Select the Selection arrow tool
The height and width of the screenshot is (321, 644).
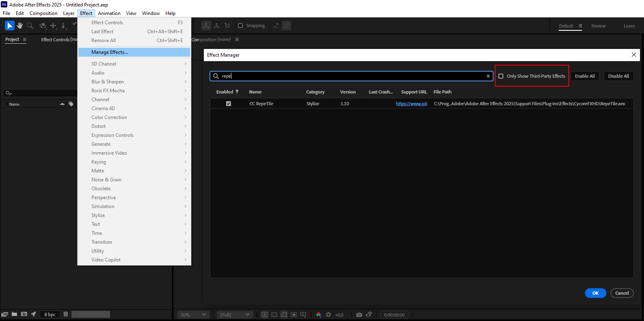click(10, 26)
